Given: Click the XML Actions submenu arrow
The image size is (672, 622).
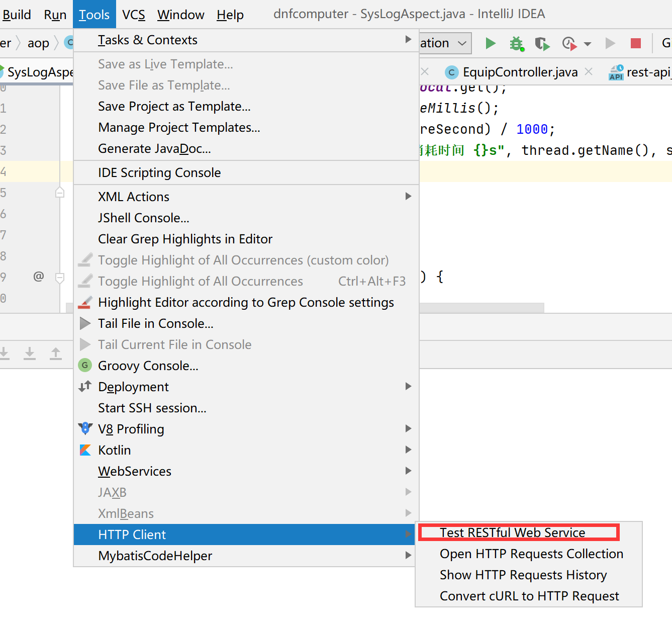Looking at the screenshot, I should pos(409,196).
